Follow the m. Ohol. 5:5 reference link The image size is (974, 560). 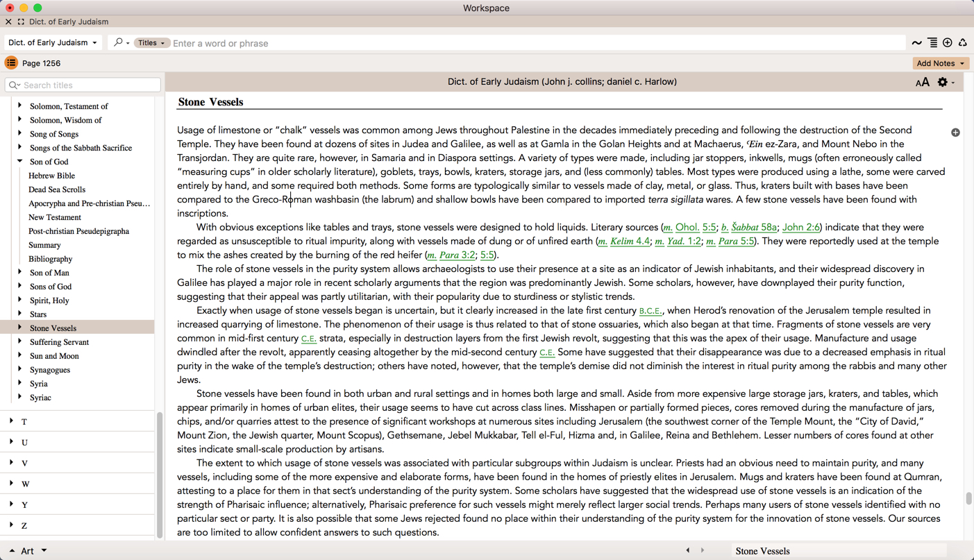[x=689, y=227]
